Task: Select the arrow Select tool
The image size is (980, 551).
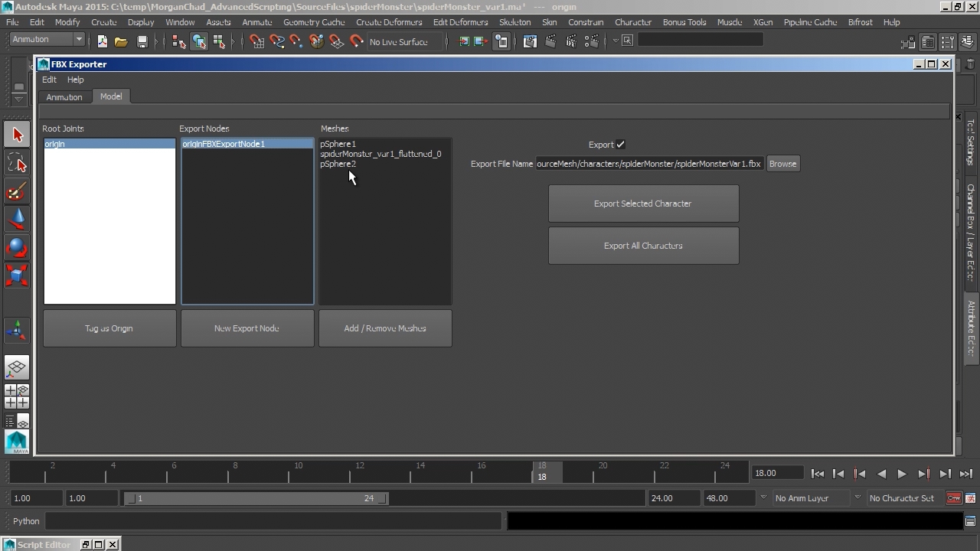Action: [17, 135]
